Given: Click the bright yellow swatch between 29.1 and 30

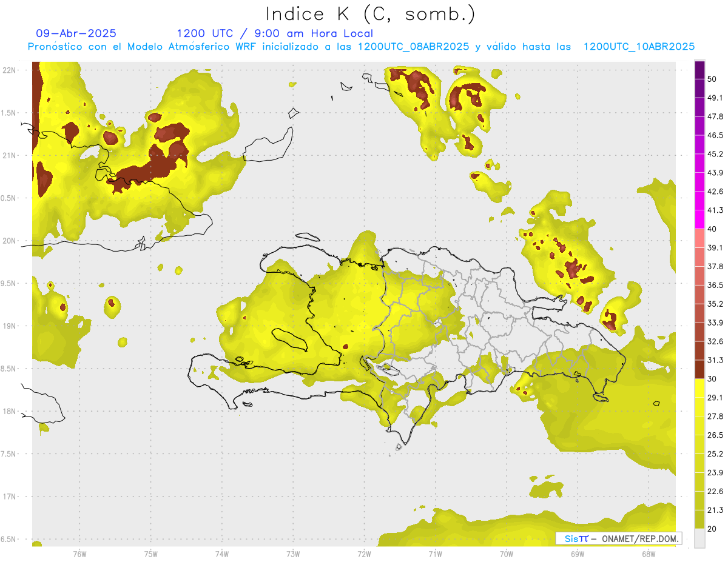Looking at the screenshot, I should point(699,389).
